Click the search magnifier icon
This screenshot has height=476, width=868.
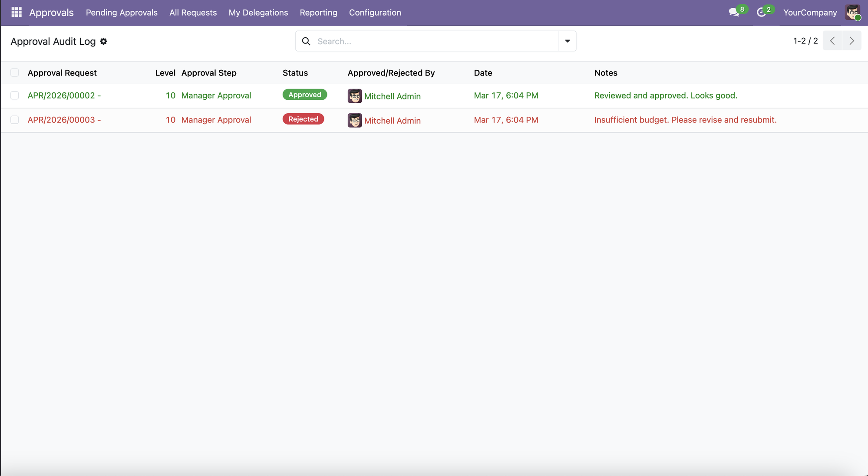point(306,41)
